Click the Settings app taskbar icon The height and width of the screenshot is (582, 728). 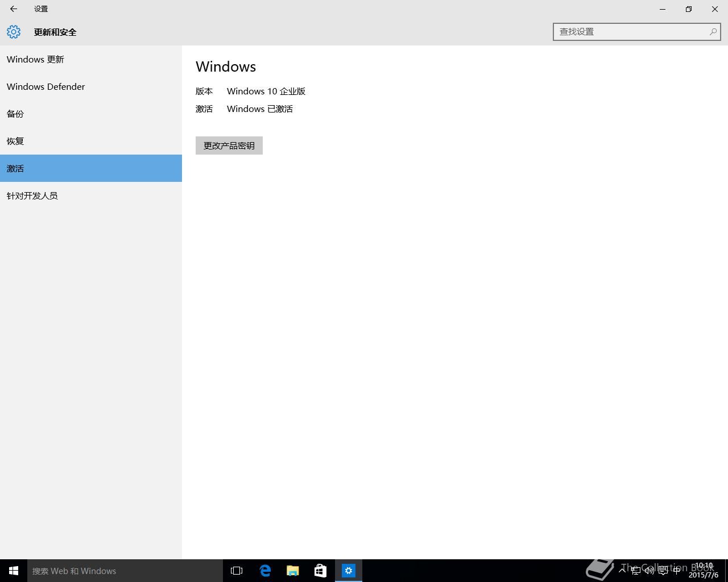pos(349,571)
